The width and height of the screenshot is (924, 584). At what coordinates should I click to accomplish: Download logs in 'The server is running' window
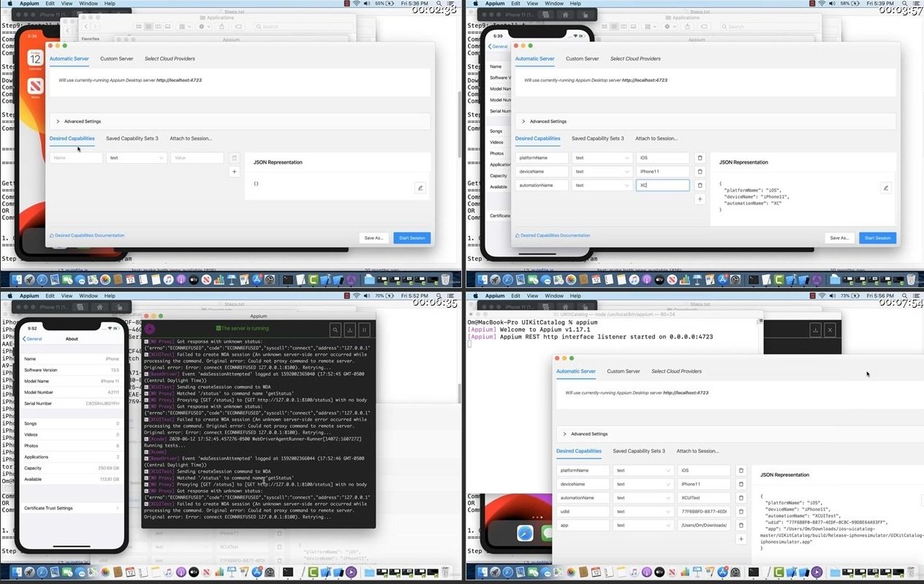pos(349,330)
